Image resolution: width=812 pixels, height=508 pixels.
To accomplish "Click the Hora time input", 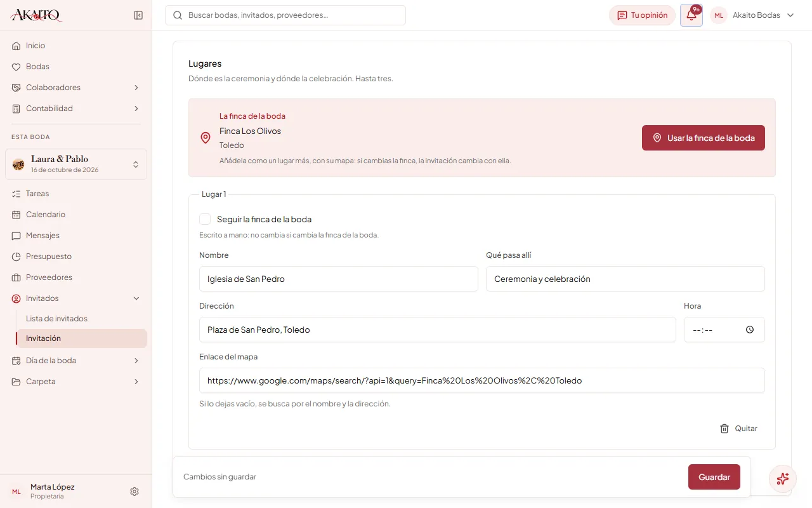I will click(724, 330).
